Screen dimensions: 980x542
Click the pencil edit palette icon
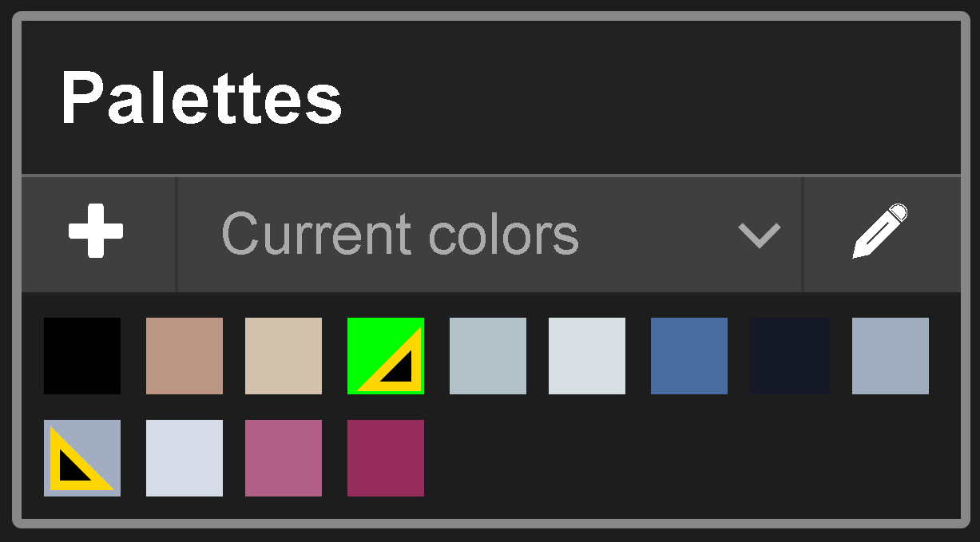[881, 231]
